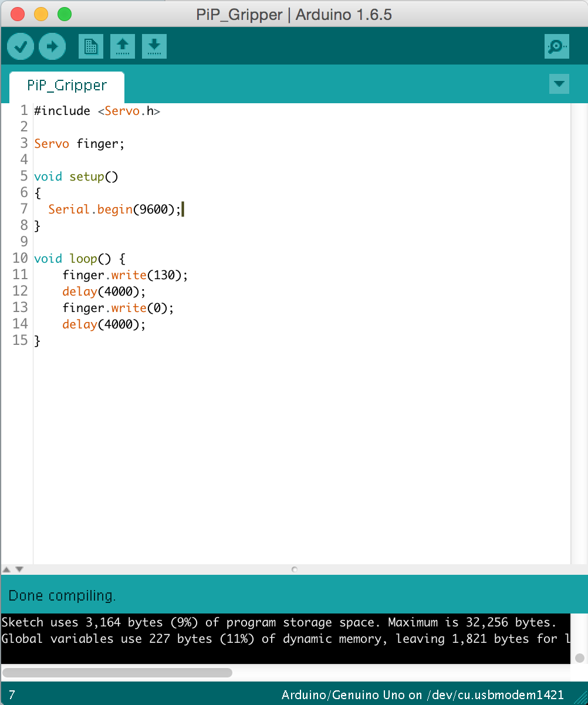588x705 pixels.
Task: Click the Verify checkmark icon
Action: click(20, 46)
